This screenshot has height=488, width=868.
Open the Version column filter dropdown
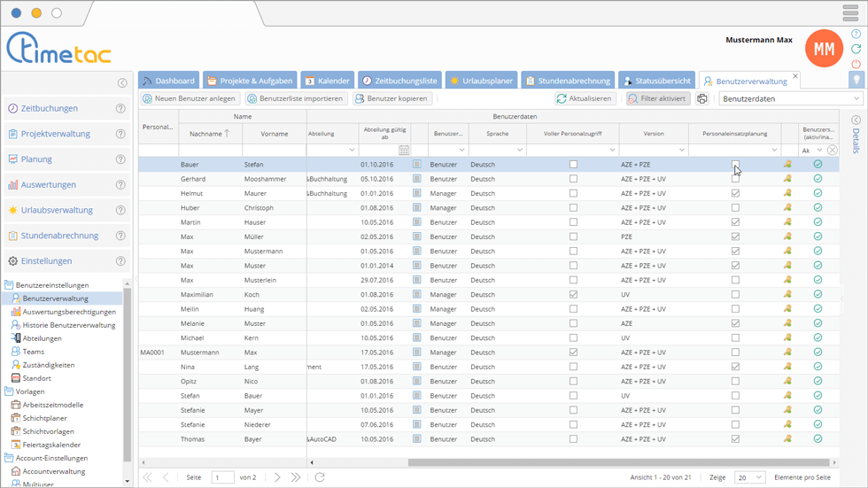pos(682,151)
